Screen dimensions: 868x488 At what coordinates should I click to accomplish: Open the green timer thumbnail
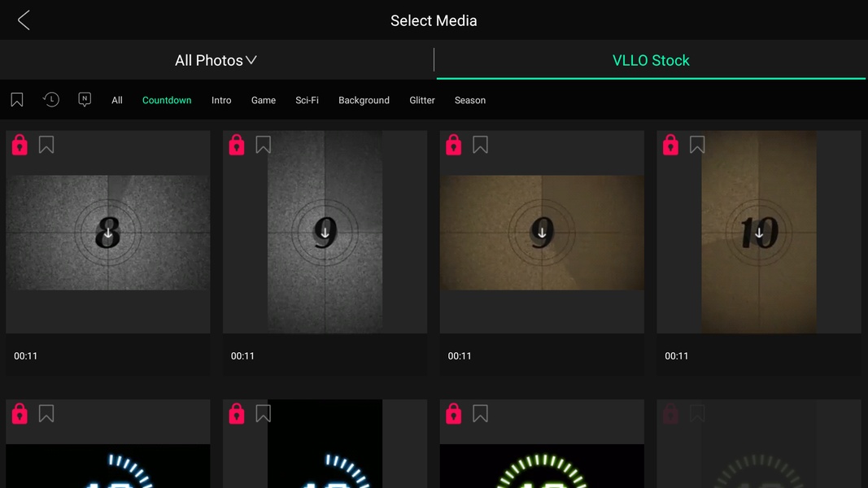click(x=542, y=466)
